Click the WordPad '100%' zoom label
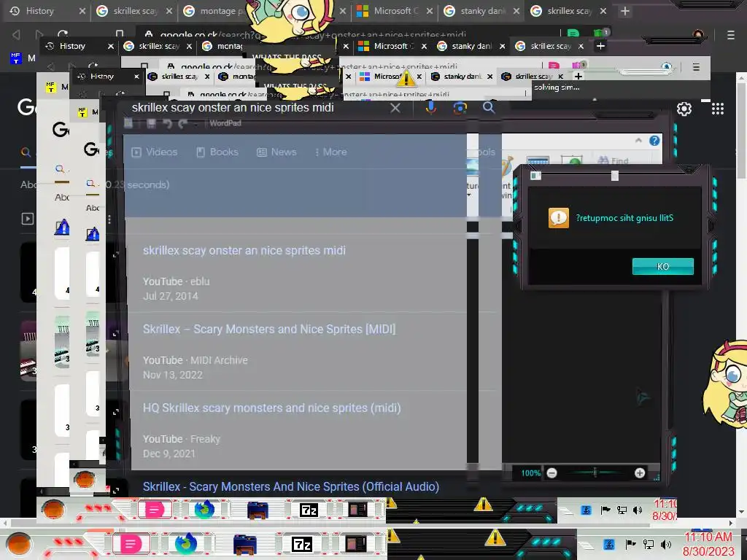The image size is (747, 560). point(531,472)
